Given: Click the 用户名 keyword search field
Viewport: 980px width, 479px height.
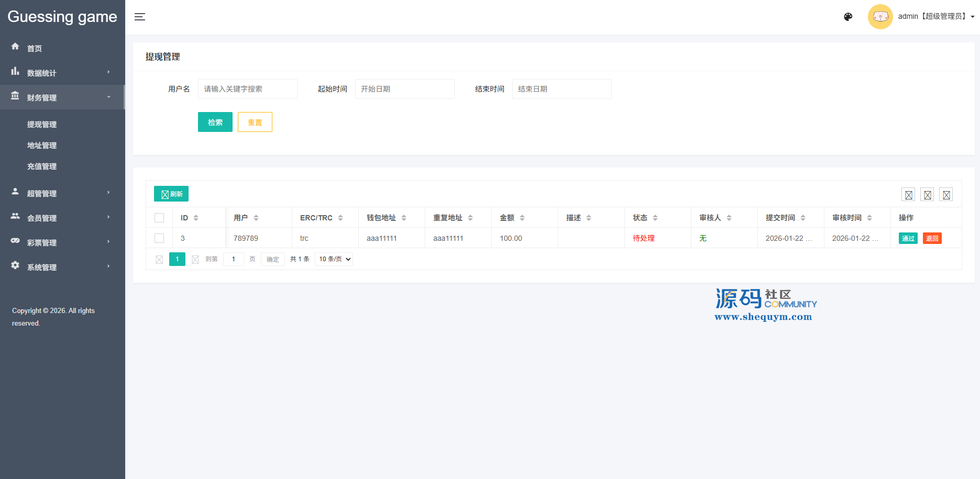Looking at the screenshot, I should click(x=247, y=89).
